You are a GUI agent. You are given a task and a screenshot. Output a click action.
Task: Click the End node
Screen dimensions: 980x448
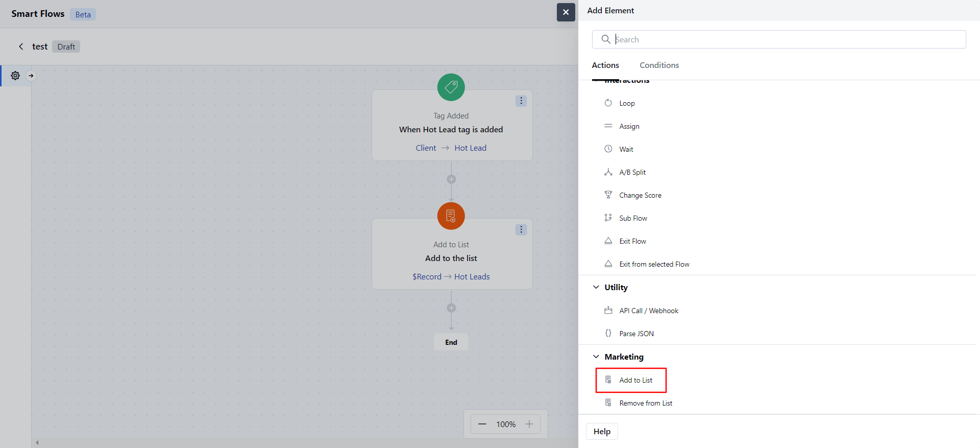tap(451, 342)
